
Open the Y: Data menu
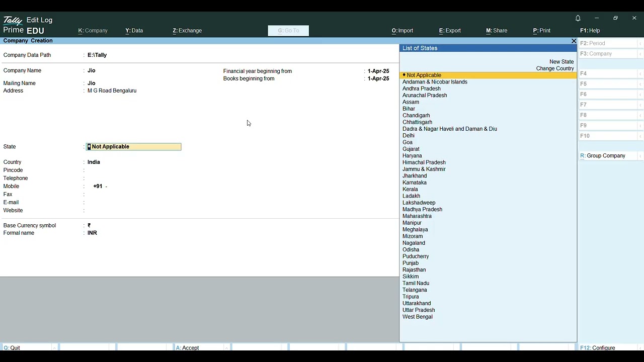point(134,31)
